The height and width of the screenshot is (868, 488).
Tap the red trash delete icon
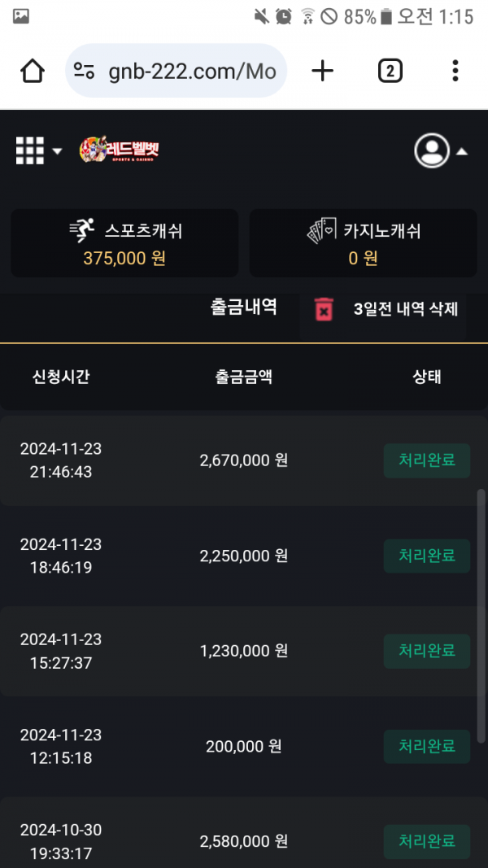click(x=324, y=309)
